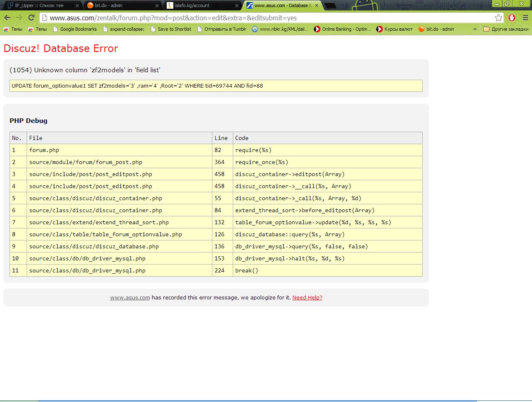Click the extend_thread_sort->before_editpost(Array) cell

328,210
